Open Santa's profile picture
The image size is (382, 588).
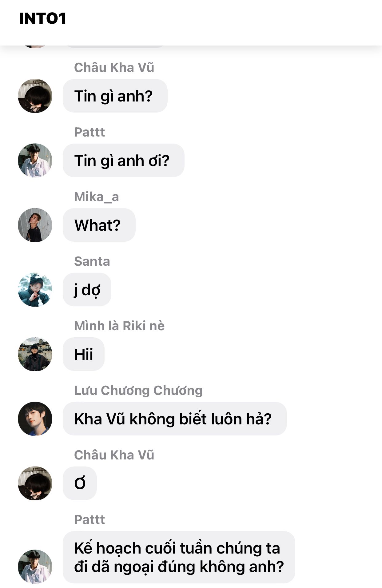(35, 290)
